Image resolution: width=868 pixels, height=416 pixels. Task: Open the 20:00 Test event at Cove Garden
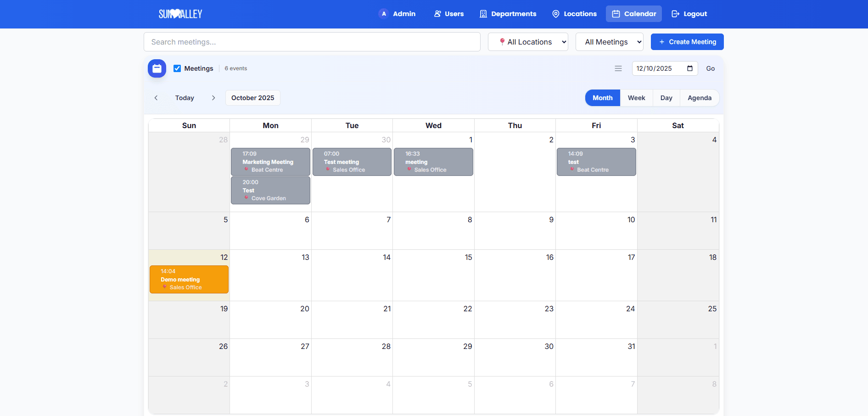point(270,190)
